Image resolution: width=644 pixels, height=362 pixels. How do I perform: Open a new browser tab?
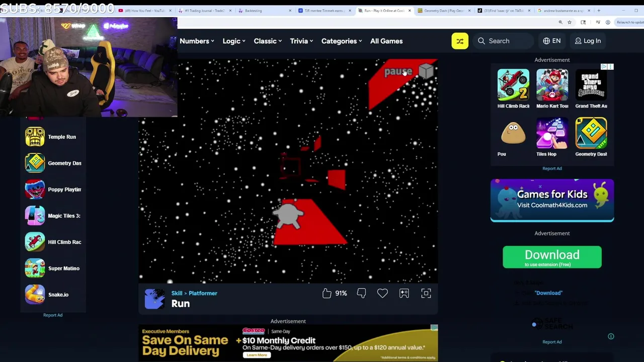[x=599, y=10]
